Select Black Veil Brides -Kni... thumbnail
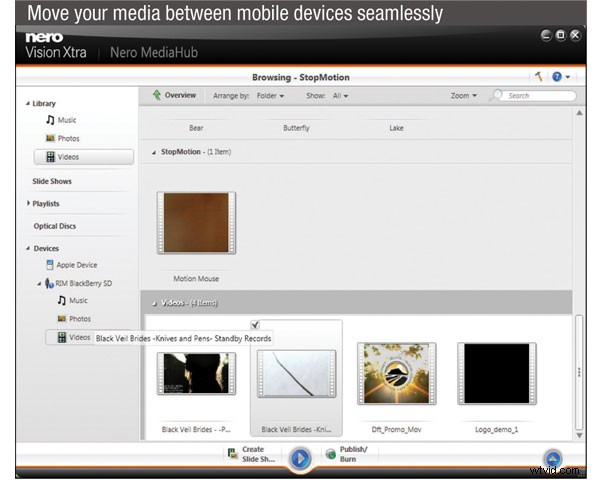The height and width of the screenshot is (480, 600). [x=297, y=374]
